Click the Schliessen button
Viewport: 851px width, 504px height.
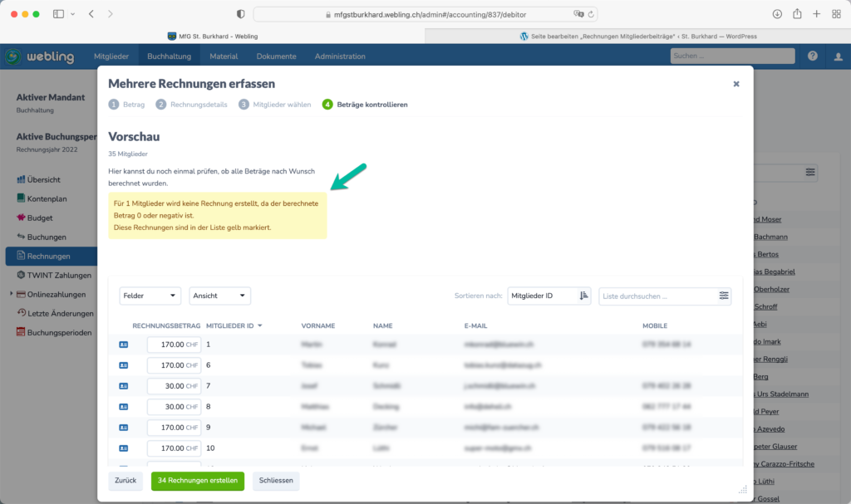(276, 481)
